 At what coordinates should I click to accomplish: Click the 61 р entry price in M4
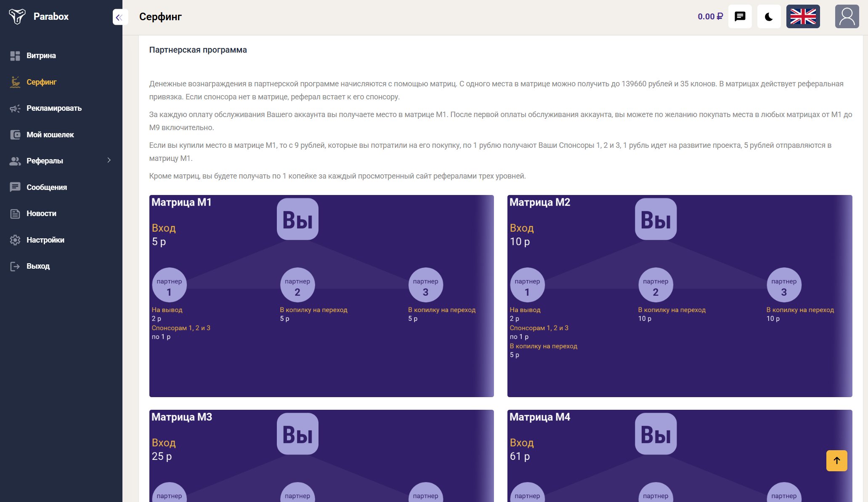(520, 457)
